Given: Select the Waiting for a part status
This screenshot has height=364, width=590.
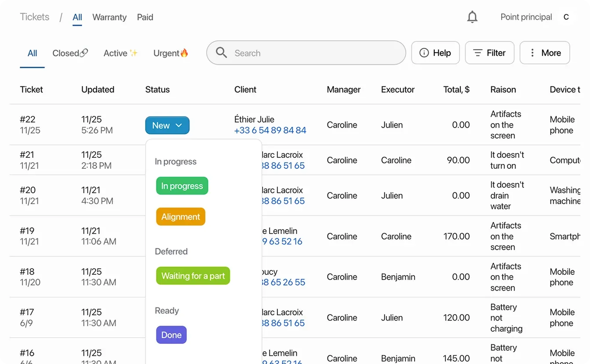Looking at the screenshot, I should coord(193,276).
